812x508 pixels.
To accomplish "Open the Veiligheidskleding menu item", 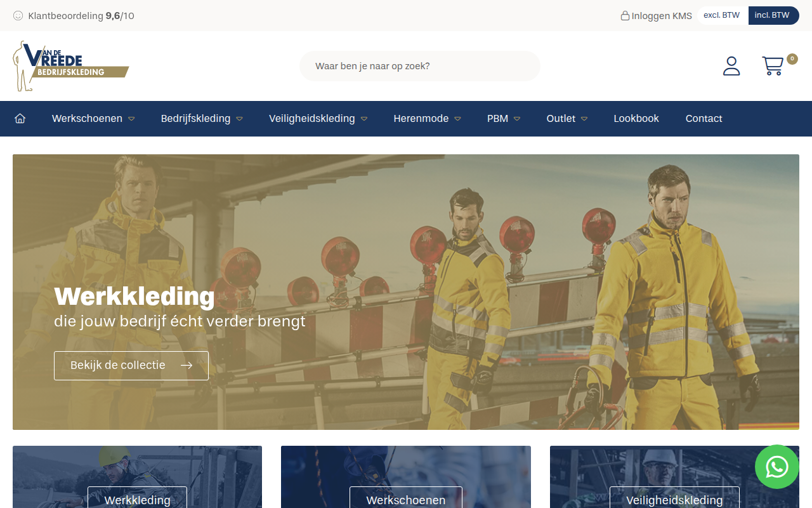I will click(312, 119).
